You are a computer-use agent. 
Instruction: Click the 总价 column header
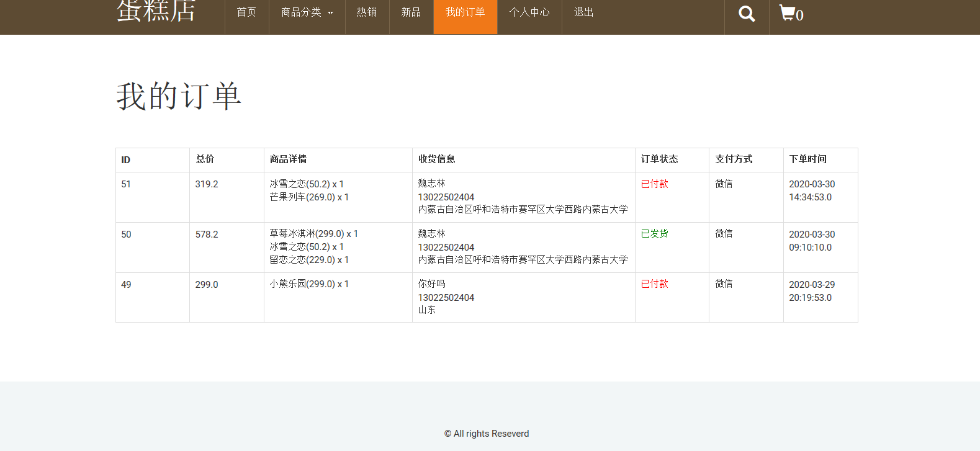[205, 159]
